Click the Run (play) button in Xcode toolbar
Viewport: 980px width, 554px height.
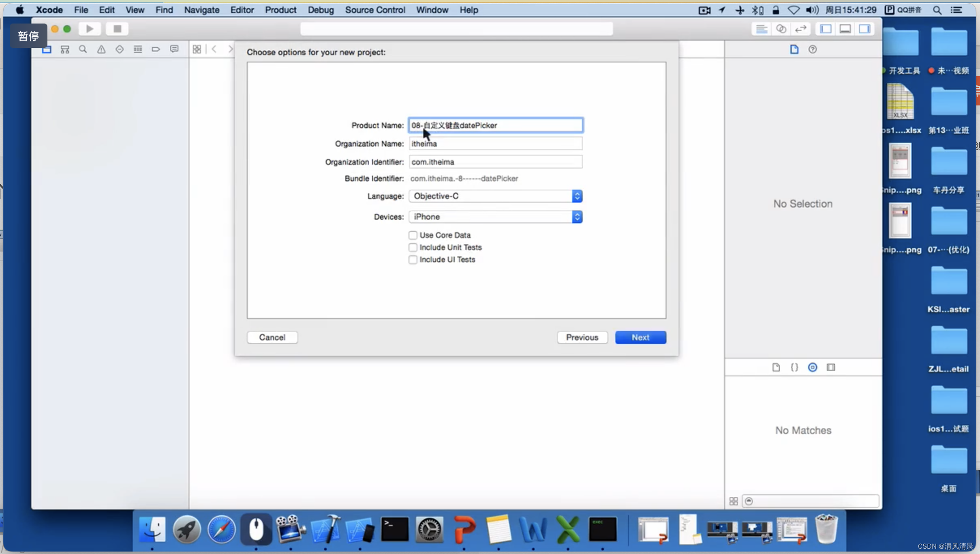point(90,29)
